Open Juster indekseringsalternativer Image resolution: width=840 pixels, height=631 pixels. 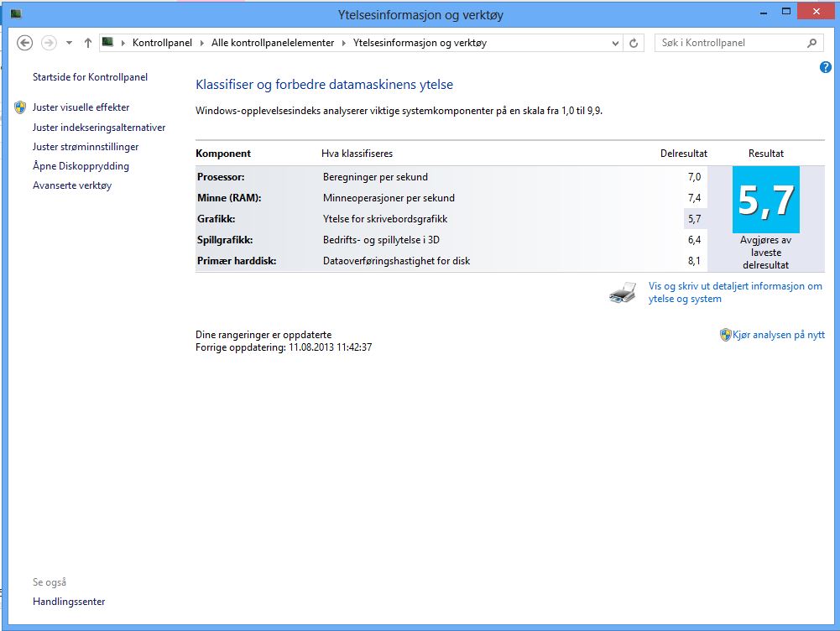pos(99,128)
